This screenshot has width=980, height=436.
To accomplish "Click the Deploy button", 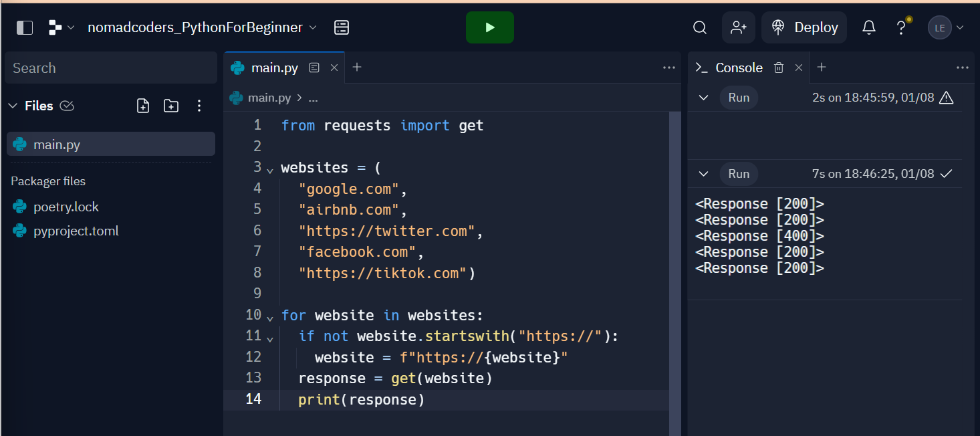I will (x=804, y=27).
